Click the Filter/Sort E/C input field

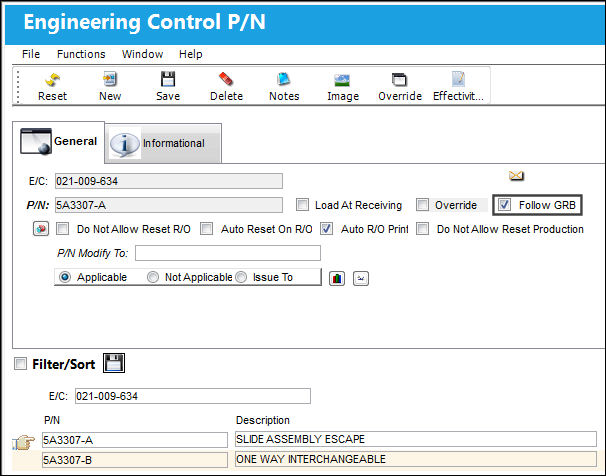click(192, 396)
